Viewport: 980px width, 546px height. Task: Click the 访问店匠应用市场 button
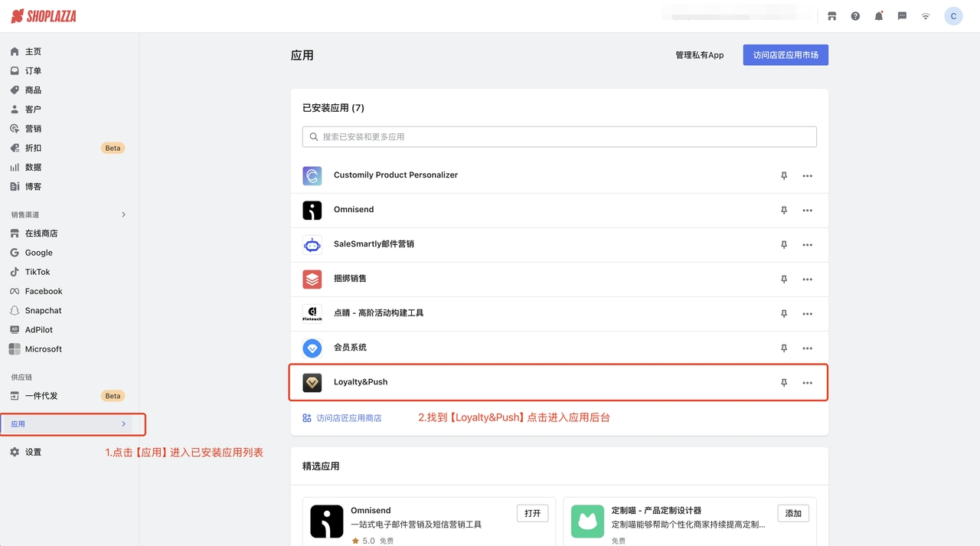(x=786, y=55)
